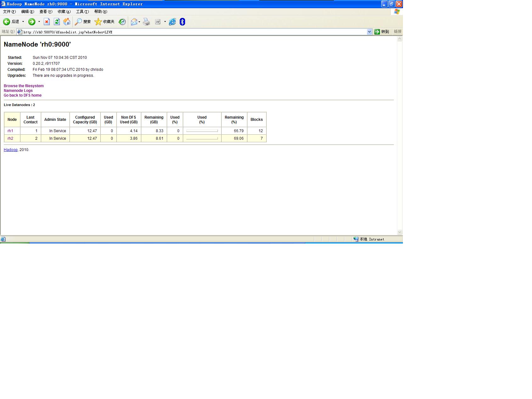Open Hadoop footer link
The image size is (532, 399).
11,150
